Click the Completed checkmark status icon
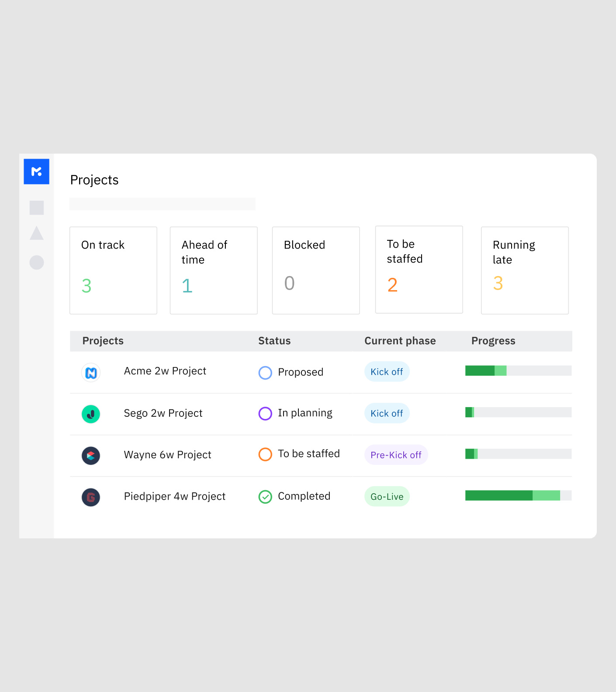Viewport: 616px width, 692px height. click(265, 497)
